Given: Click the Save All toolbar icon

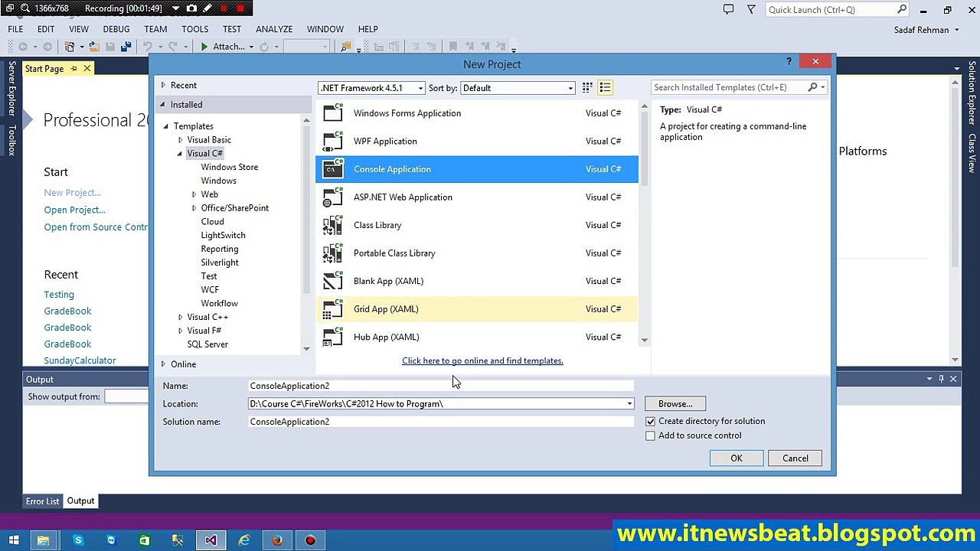Looking at the screenshot, I should click(126, 47).
